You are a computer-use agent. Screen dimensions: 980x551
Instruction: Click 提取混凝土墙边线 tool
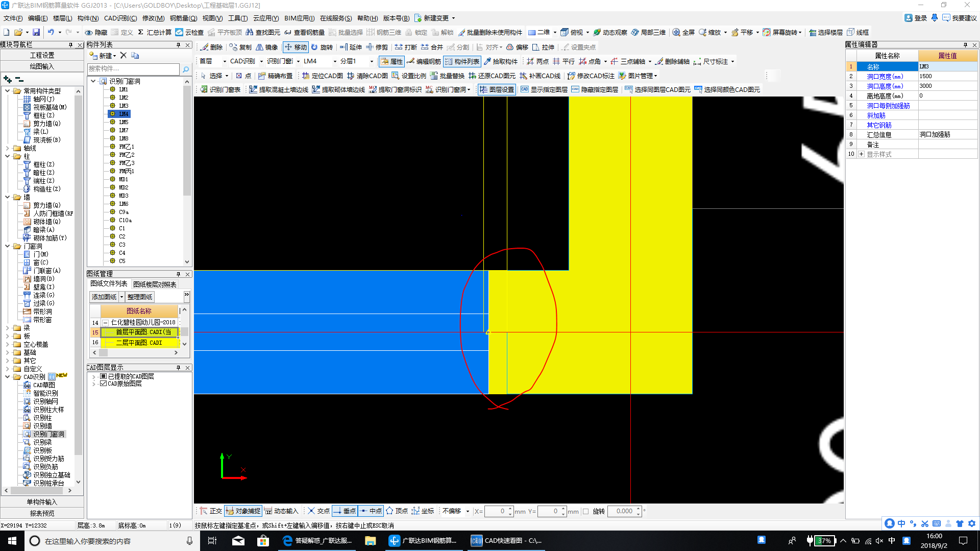[x=279, y=89]
